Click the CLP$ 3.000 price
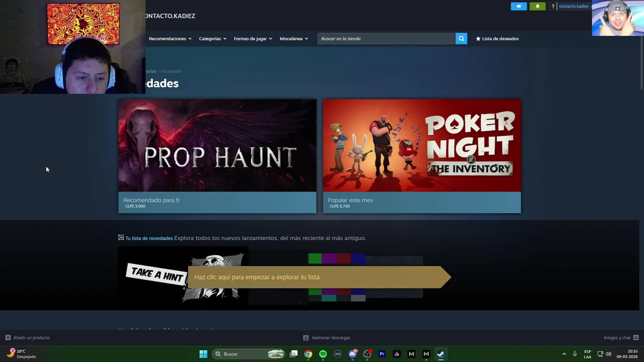The width and height of the screenshot is (644, 362). [x=135, y=206]
